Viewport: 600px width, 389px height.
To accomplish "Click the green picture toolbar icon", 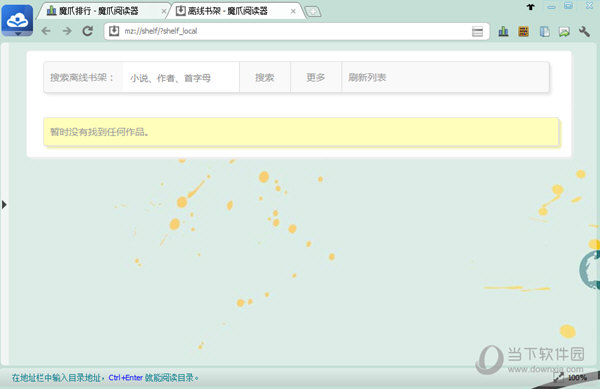I will (x=564, y=31).
